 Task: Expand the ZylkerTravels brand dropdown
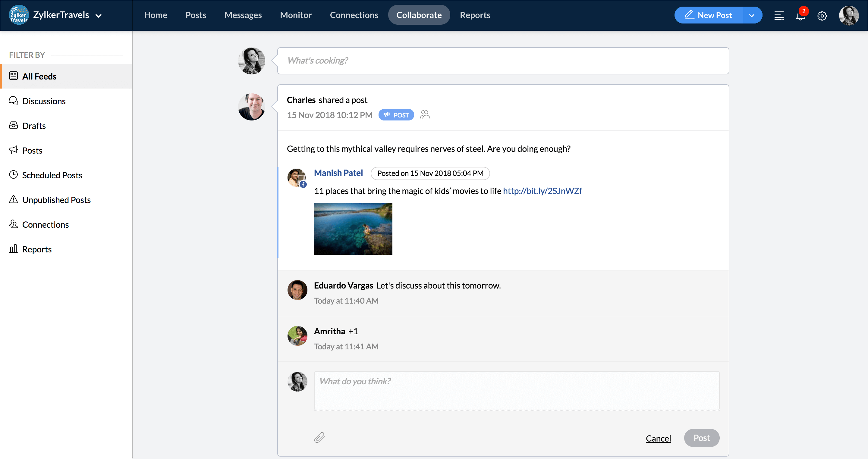tap(98, 15)
